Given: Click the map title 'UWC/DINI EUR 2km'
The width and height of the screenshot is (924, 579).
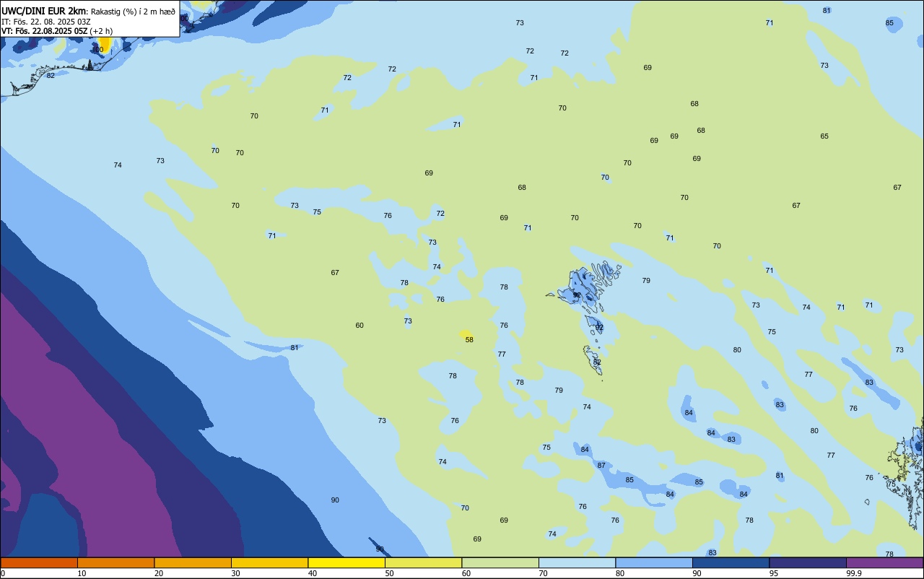Looking at the screenshot, I should [x=43, y=11].
